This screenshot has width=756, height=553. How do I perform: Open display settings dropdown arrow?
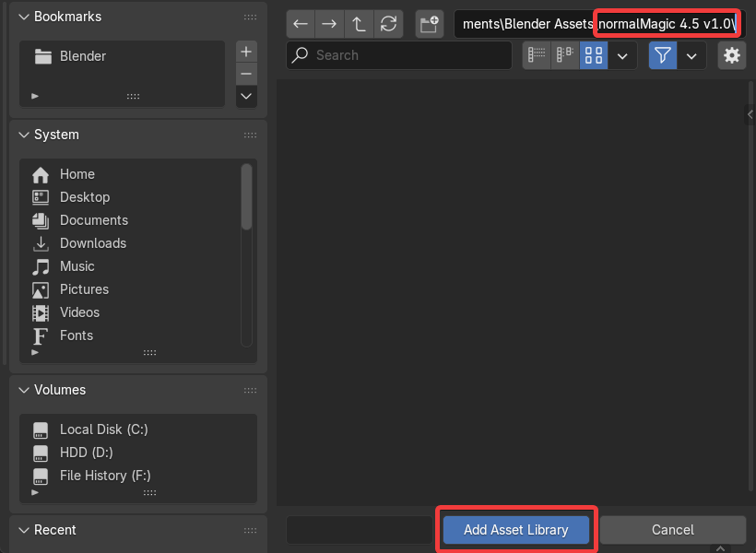coord(623,55)
